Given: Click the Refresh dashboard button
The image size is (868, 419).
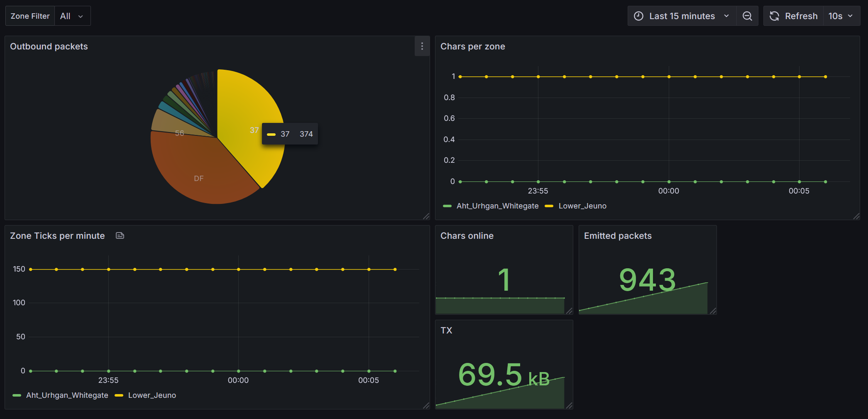Looking at the screenshot, I should 793,16.
